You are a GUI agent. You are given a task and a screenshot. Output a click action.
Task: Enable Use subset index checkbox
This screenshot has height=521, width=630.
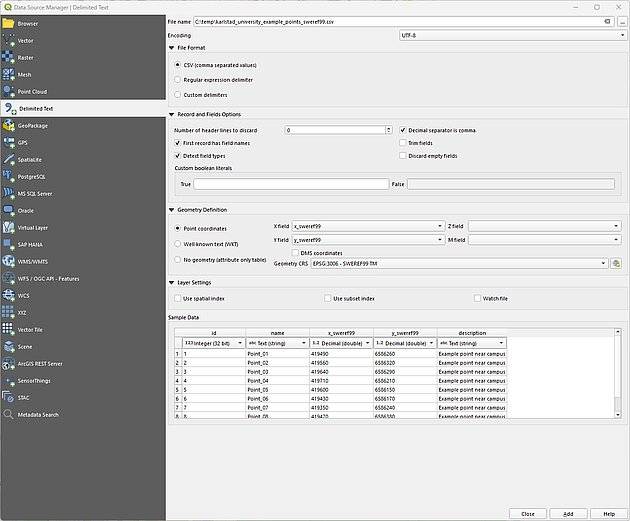pos(327,298)
